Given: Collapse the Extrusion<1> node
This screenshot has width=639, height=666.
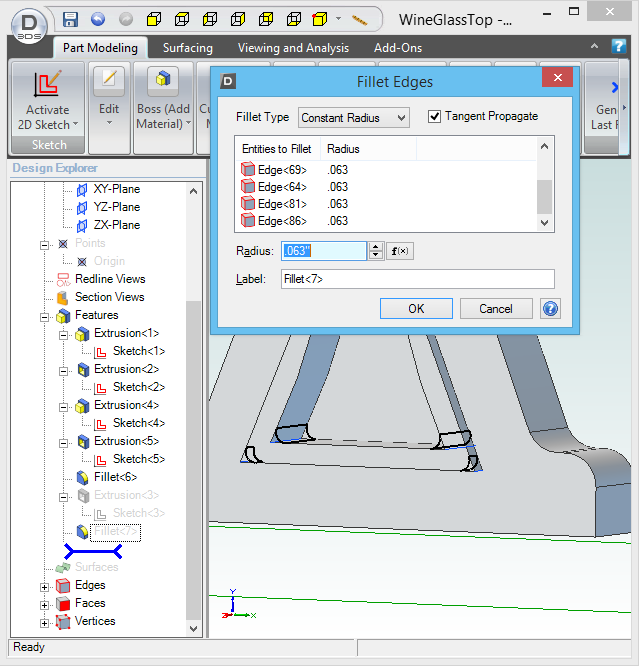Looking at the screenshot, I should [63, 335].
